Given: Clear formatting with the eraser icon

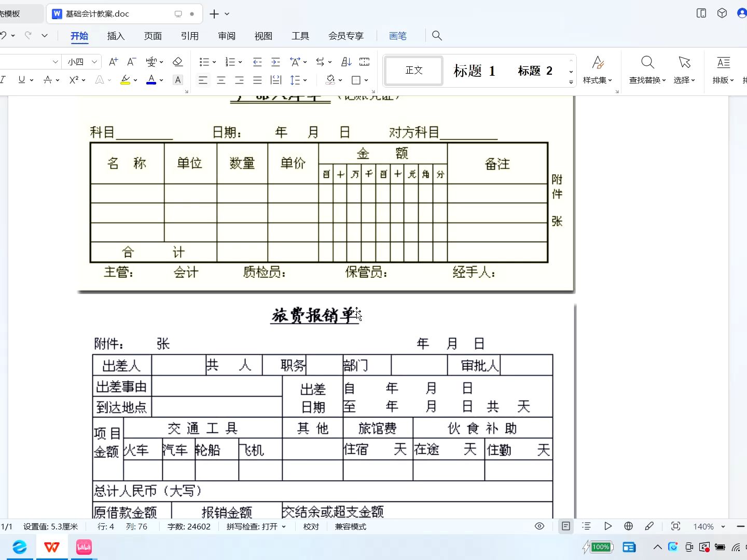Looking at the screenshot, I should pyautogui.click(x=177, y=62).
